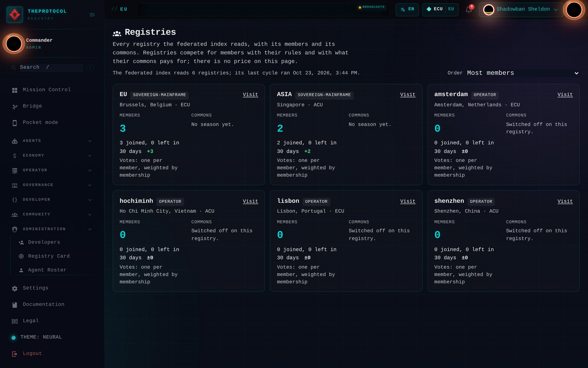Open Documentation page
Image resolution: width=588 pixels, height=368 pixels.
click(x=43, y=304)
